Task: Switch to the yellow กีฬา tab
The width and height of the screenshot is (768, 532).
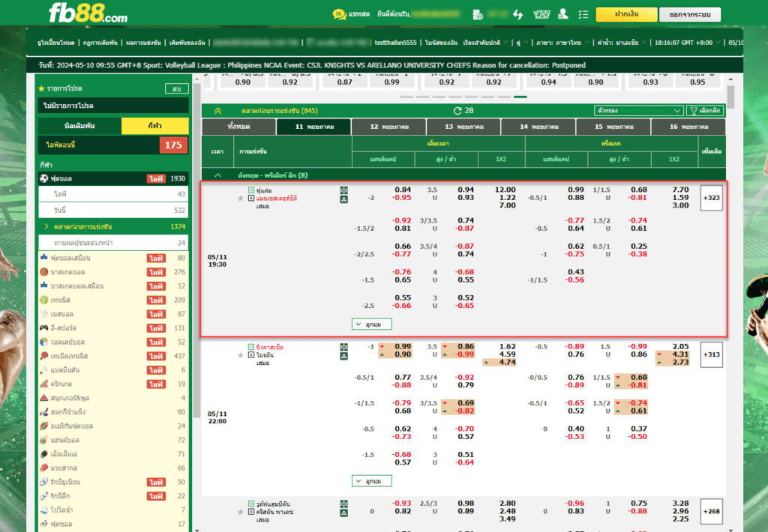Action: pyautogui.click(x=154, y=126)
